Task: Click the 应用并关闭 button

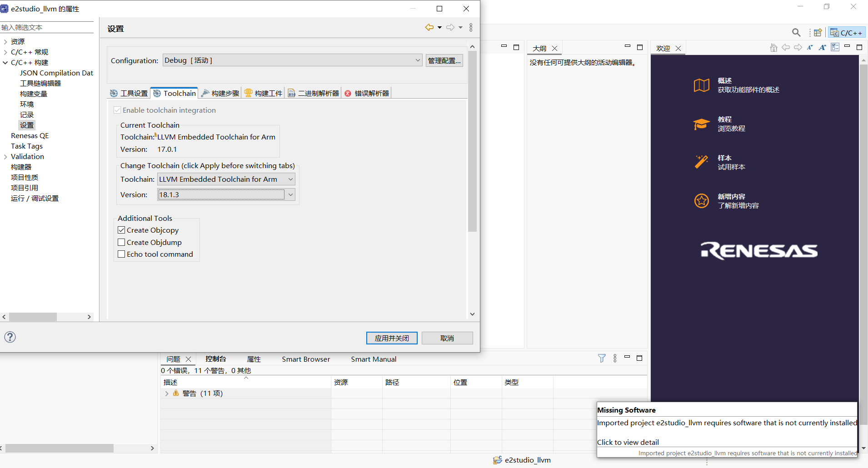Action: coord(392,338)
